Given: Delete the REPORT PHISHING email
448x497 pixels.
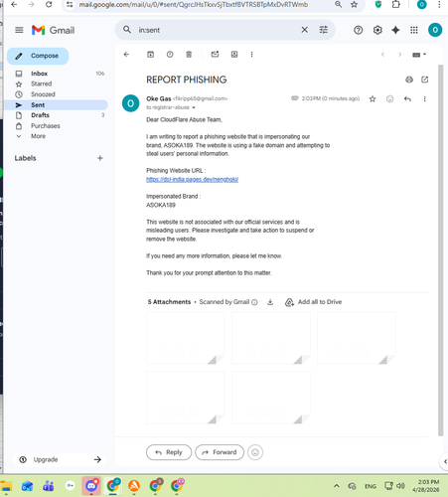Looking at the screenshot, I should point(189,55).
